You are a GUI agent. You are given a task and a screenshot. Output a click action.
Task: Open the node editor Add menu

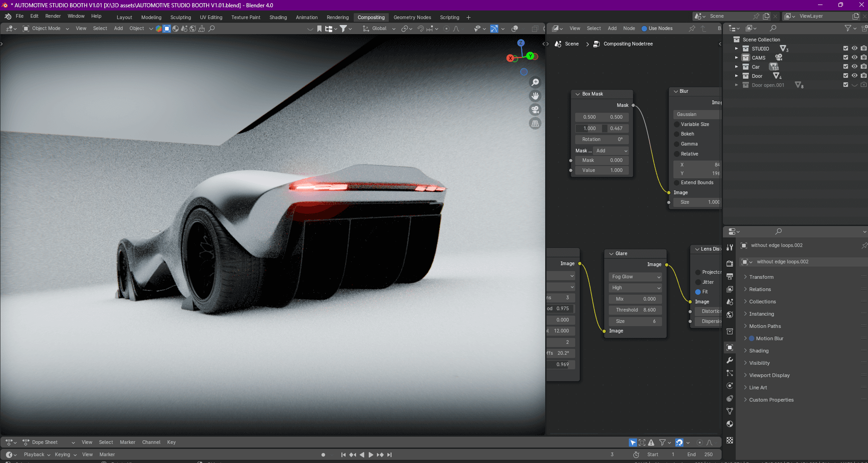tap(612, 28)
